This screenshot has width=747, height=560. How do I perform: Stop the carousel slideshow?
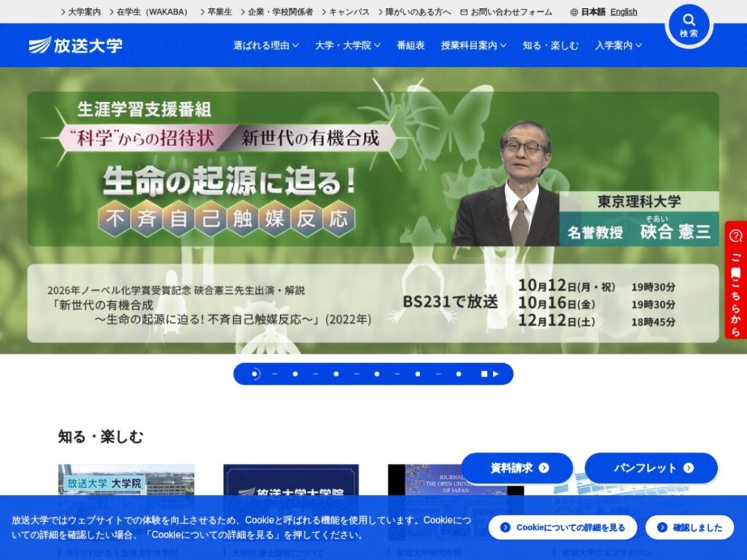pos(484,374)
